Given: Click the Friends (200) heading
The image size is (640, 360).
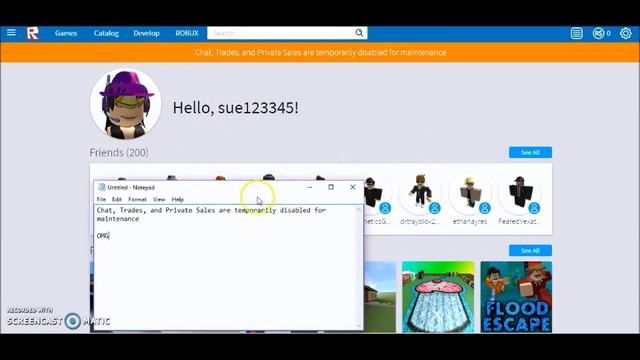Looking at the screenshot, I should (x=119, y=152).
